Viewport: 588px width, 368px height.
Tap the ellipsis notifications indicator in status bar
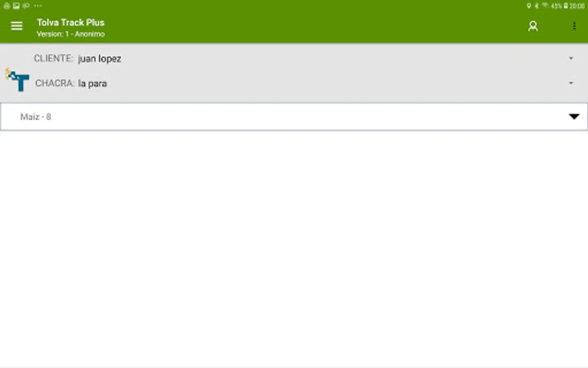38,6
